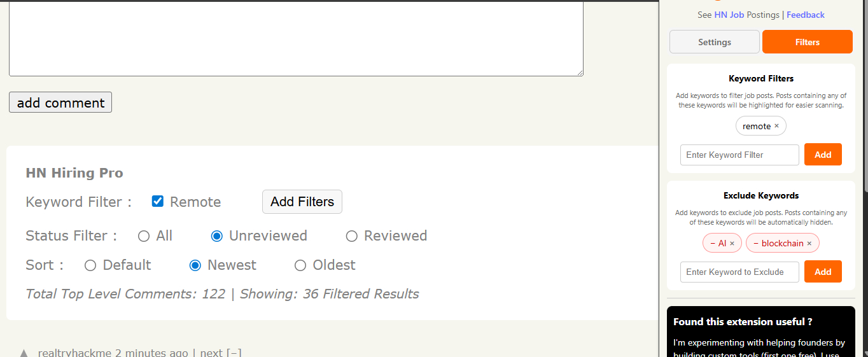Viewport: 868px width, 357px height.
Task: Remove the 'AI' excluded keyword chip
Action: [732, 243]
